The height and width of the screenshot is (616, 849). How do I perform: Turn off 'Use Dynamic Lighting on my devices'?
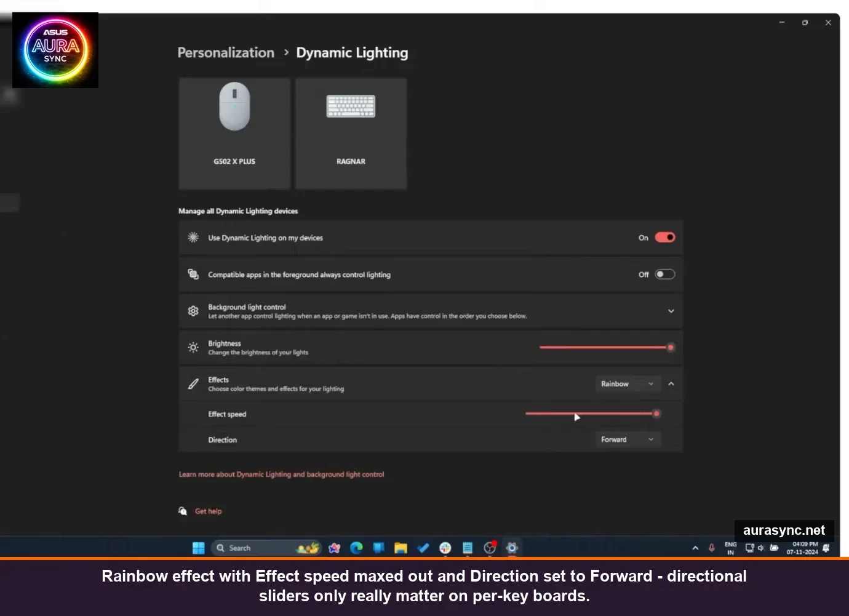pyautogui.click(x=664, y=238)
